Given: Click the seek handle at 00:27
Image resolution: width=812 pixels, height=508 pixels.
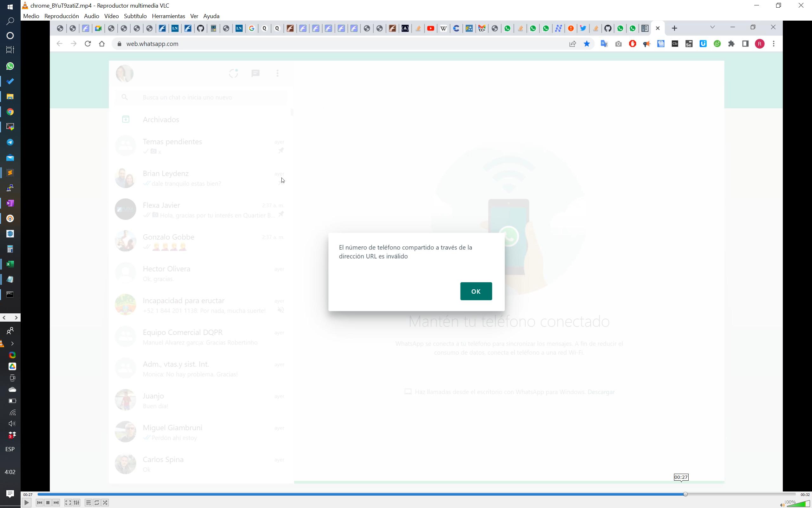Looking at the screenshot, I should 685,494.
